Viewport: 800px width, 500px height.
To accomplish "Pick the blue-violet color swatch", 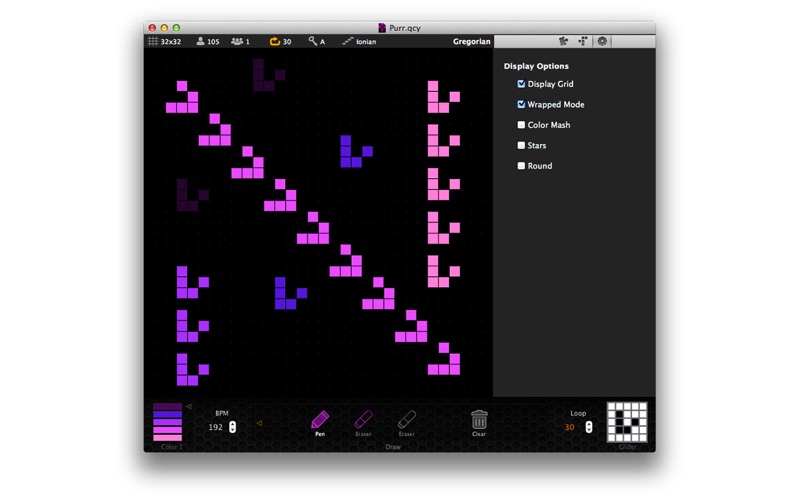I will [x=167, y=414].
